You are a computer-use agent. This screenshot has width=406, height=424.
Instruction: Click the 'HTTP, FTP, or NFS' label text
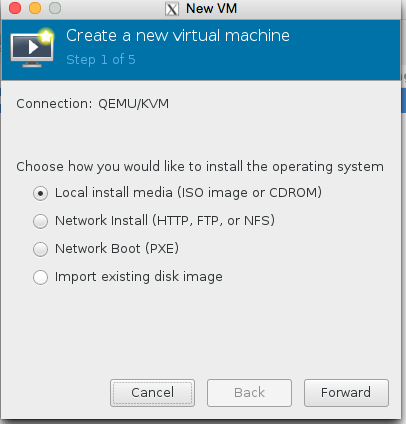(214, 221)
